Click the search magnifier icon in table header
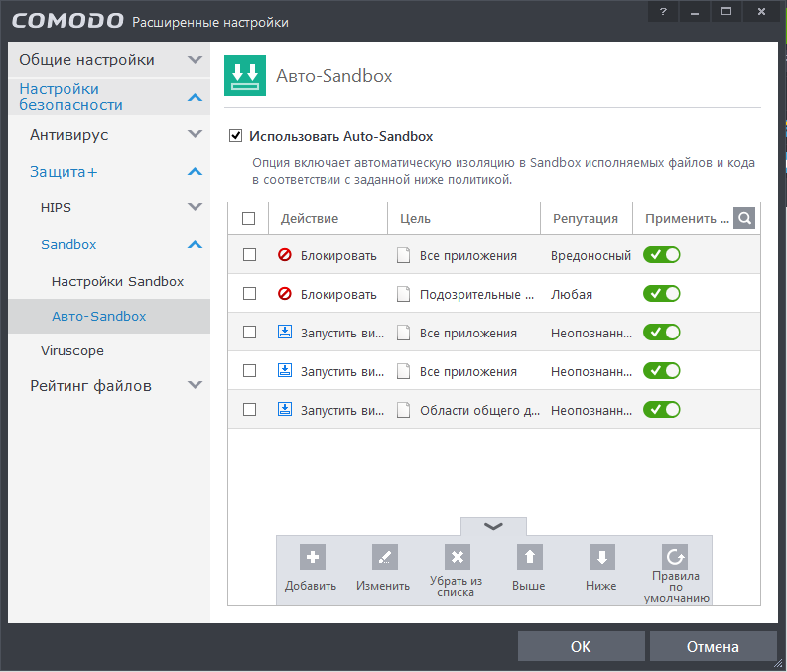This screenshot has width=787, height=672. point(744,218)
